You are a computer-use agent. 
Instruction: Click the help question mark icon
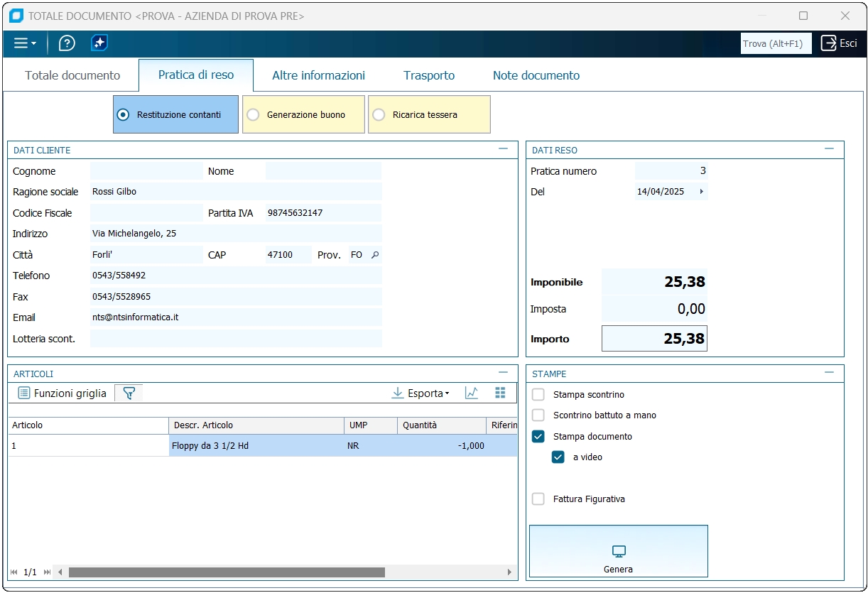[x=67, y=43]
